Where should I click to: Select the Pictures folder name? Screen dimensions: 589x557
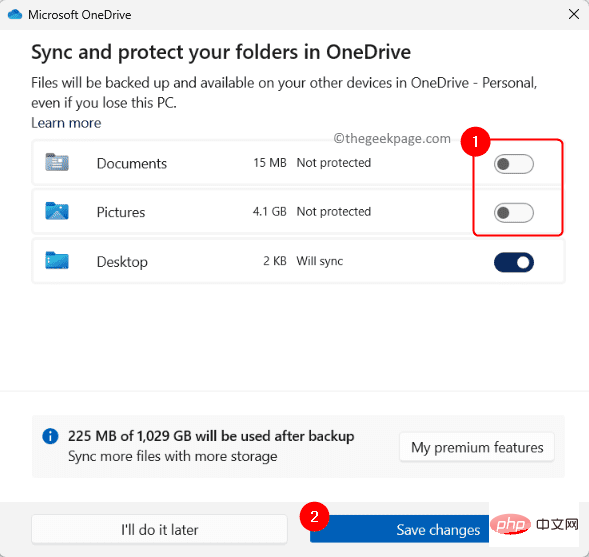pyautogui.click(x=121, y=212)
